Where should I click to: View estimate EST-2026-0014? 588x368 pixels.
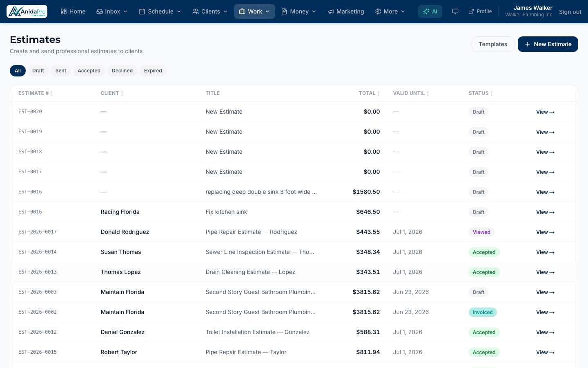tap(545, 252)
